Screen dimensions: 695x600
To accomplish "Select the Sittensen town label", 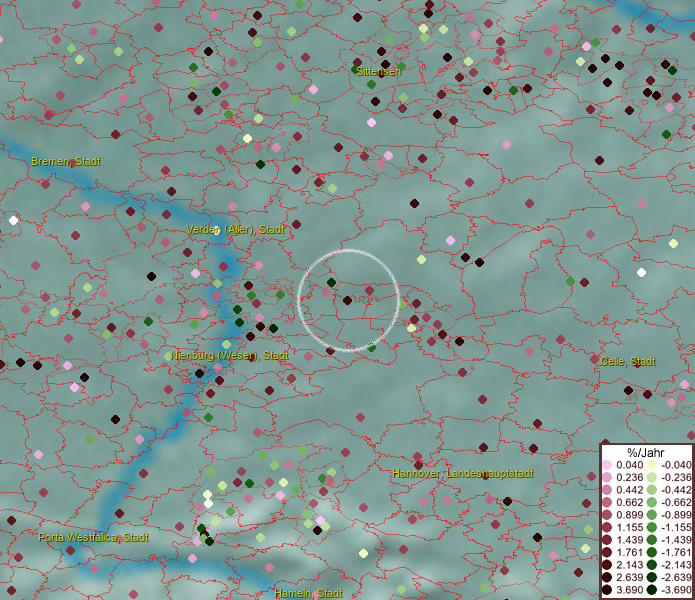I will click(378, 71).
